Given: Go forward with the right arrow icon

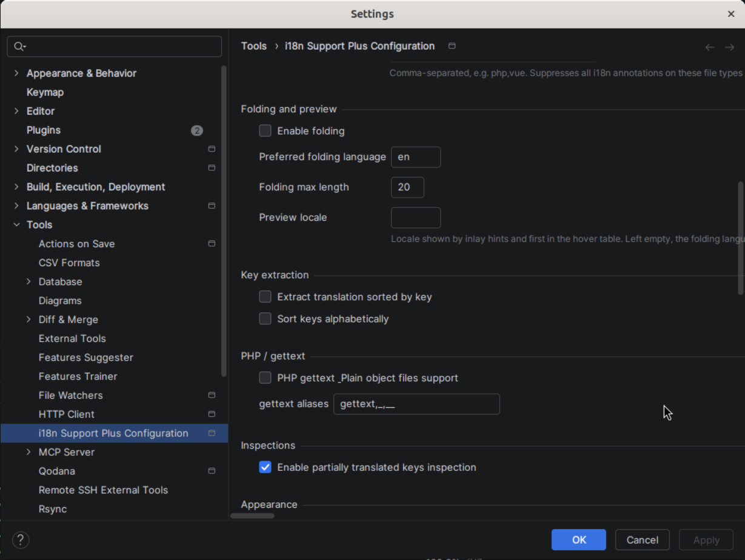Looking at the screenshot, I should (729, 47).
